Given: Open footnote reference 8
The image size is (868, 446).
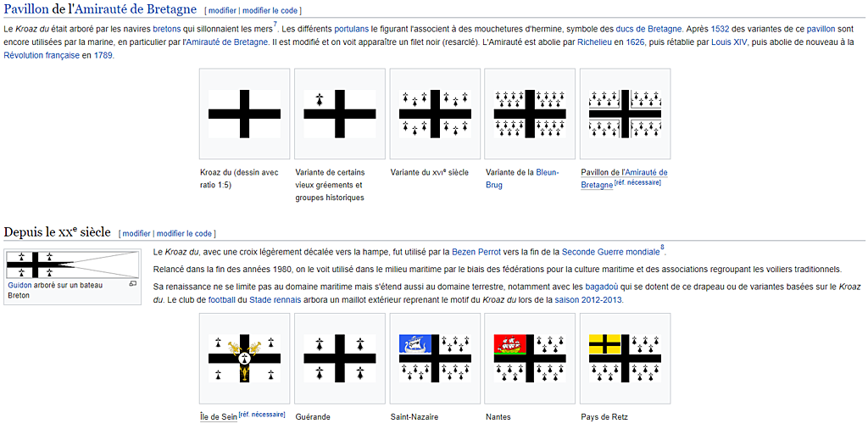Looking at the screenshot, I should pos(662,248).
